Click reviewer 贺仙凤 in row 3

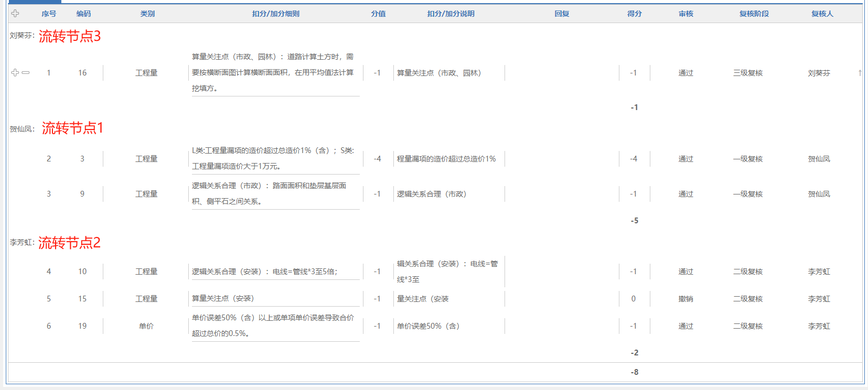(x=819, y=194)
